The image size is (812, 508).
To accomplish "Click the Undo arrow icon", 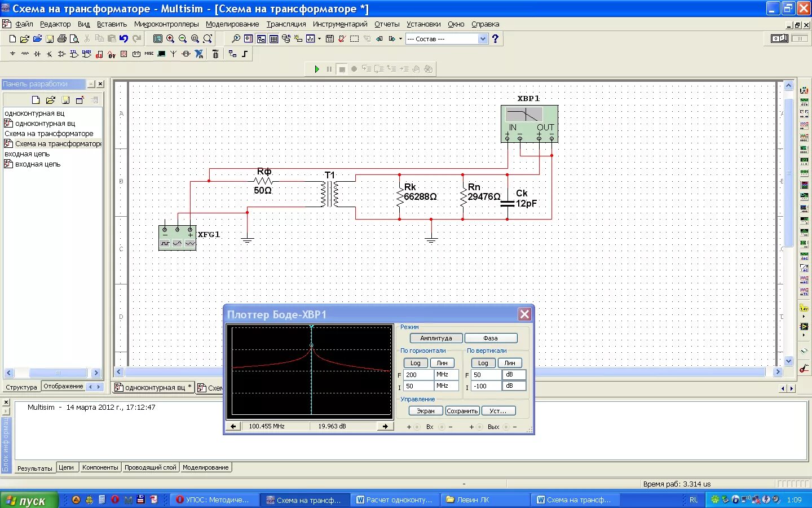I will tap(124, 39).
